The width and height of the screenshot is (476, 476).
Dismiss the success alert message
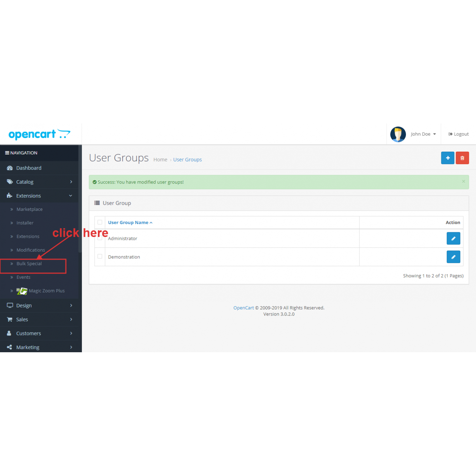tap(463, 182)
